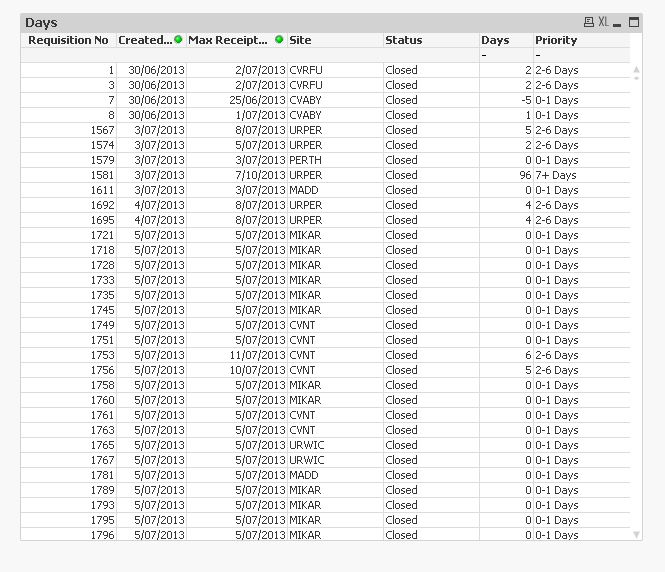Click the scroll down arrow of the table
Image resolution: width=665 pixels, height=572 pixels.
coord(636,535)
